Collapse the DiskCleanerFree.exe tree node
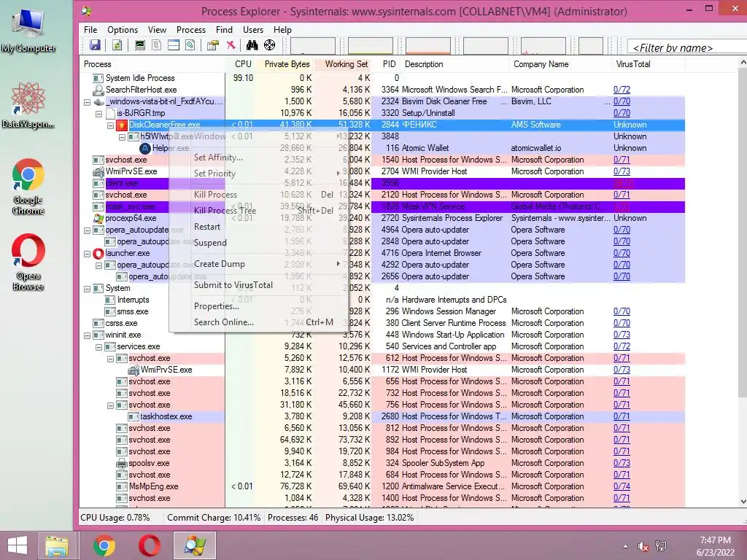 [111, 125]
